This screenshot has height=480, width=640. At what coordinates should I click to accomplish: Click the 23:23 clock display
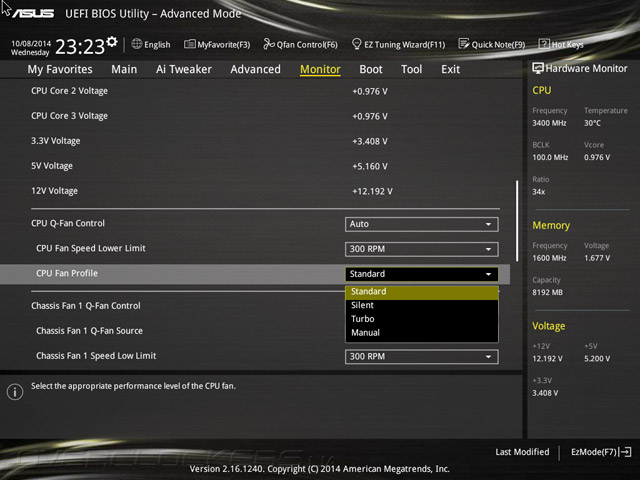80,47
